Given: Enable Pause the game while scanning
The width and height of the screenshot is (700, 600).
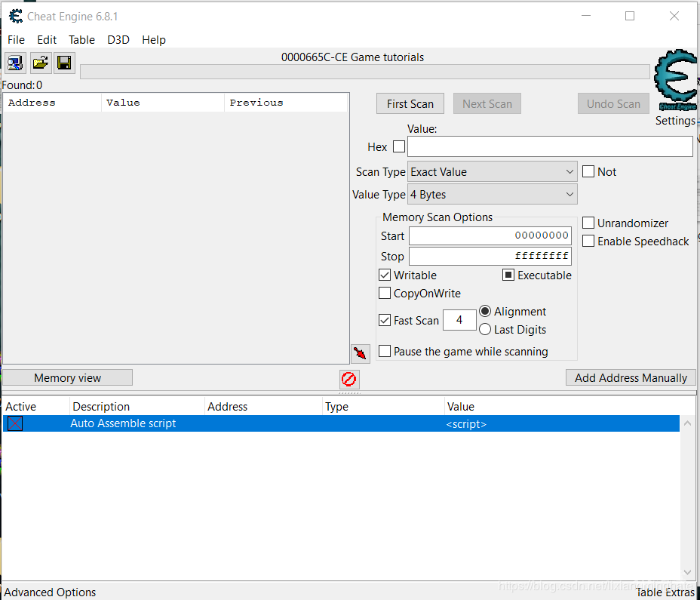Looking at the screenshot, I should [385, 351].
